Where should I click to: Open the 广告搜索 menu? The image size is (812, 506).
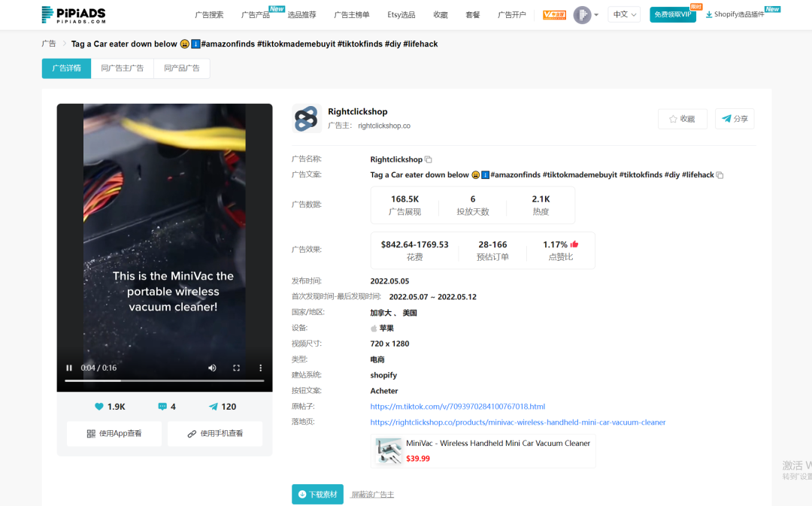coord(209,14)
